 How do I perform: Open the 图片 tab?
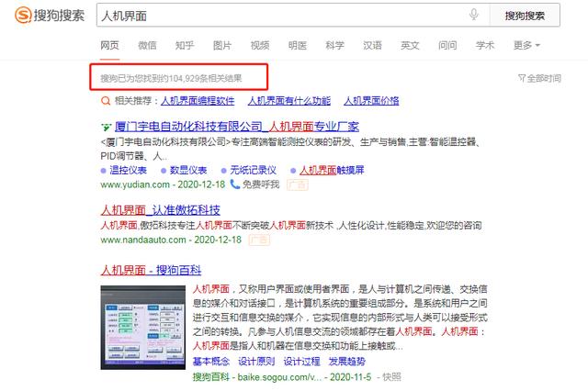click(222, 45)
